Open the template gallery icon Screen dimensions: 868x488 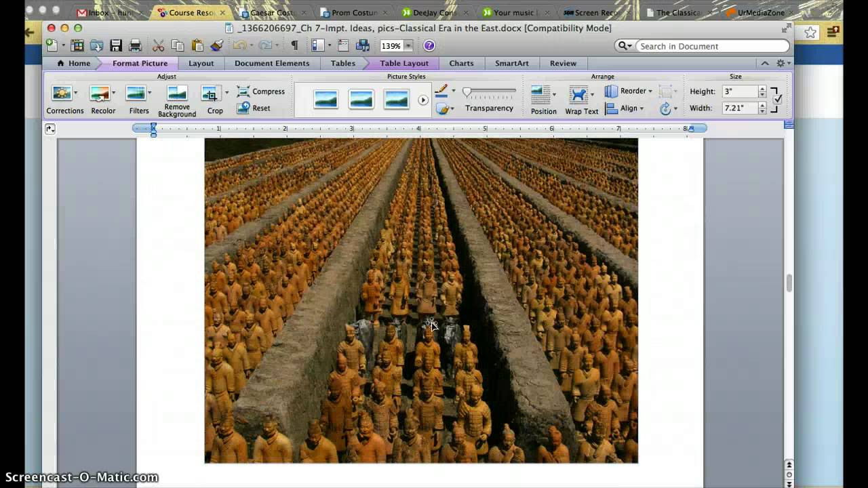(x=77, y=45)
